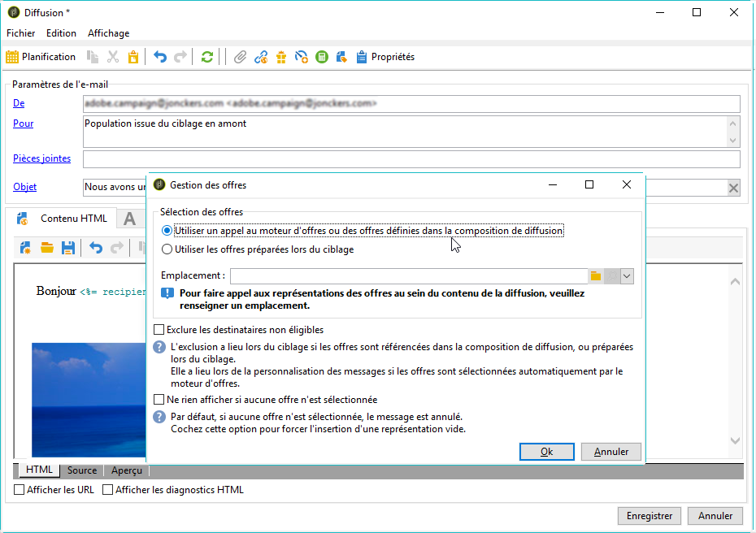
Task: Undo using the editor toolbar blue arrow
Action: pyautogui.click(x=96, y=248)
